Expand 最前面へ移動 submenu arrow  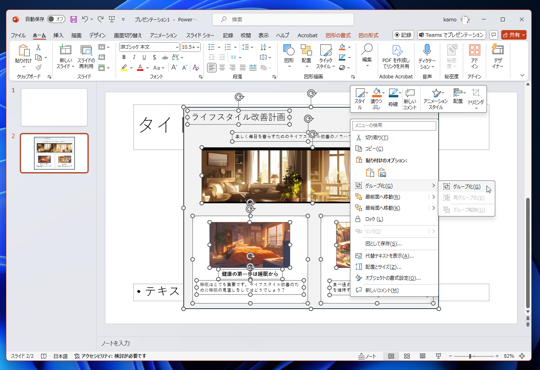(433, 197)
